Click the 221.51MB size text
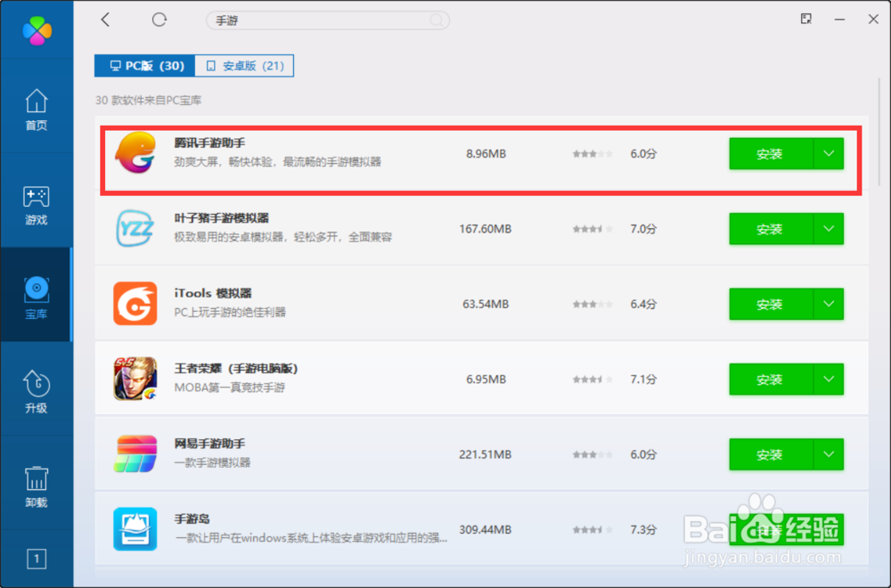The height and width of the screenshot is (588, 891). (486, 454)
